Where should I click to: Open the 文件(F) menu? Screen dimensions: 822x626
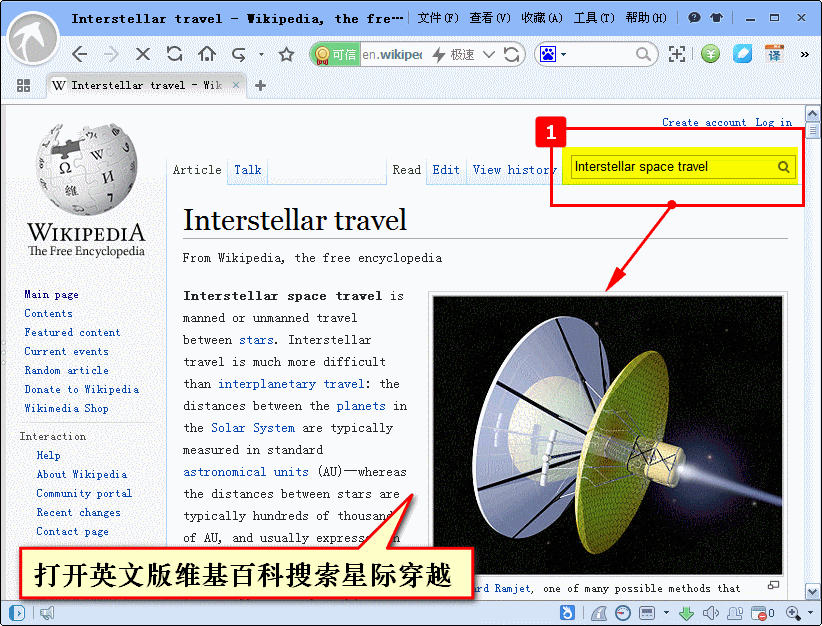pyautogui.click(x=438, y=18)
